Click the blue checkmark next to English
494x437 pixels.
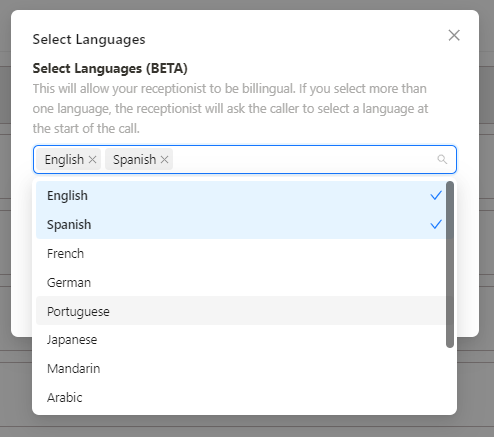pos(436,195)
